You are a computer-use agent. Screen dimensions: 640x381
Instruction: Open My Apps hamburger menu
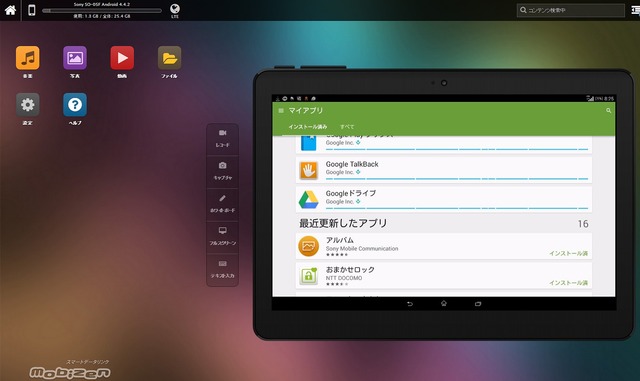281,111
